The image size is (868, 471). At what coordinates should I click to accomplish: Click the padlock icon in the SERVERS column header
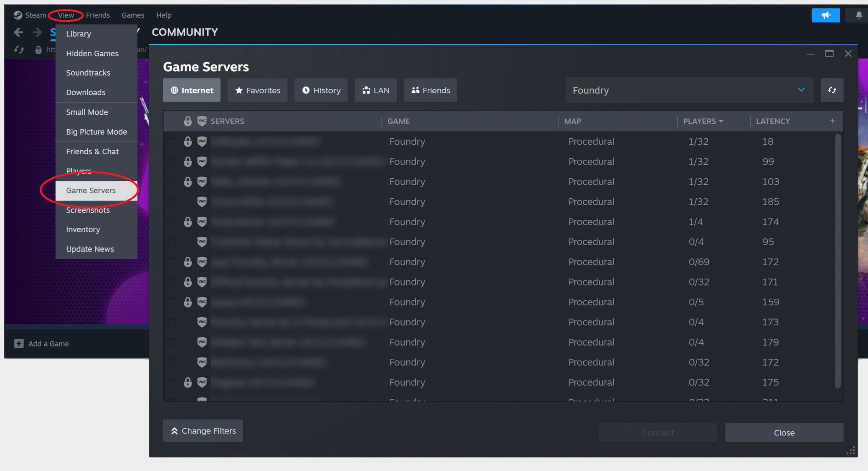[188, 121]
